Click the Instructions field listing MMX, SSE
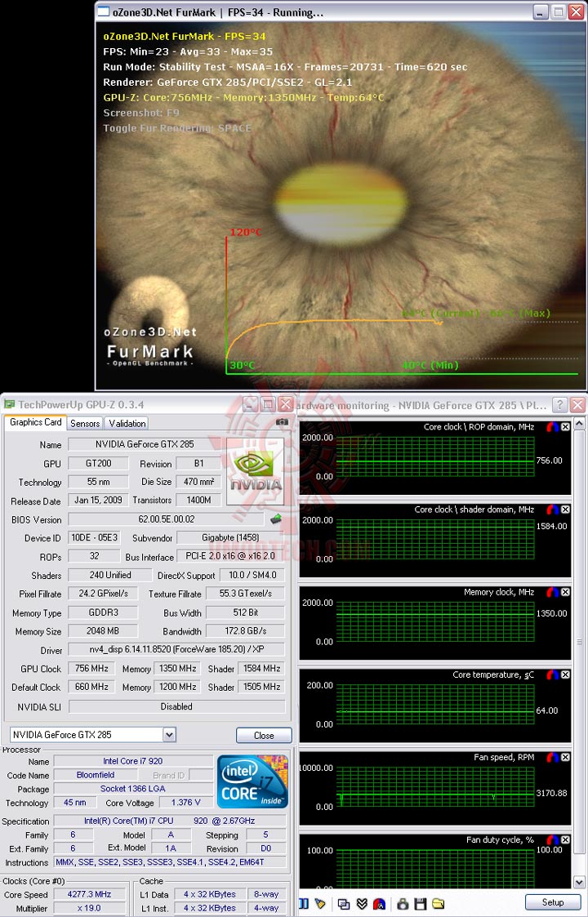 point(170,862)
